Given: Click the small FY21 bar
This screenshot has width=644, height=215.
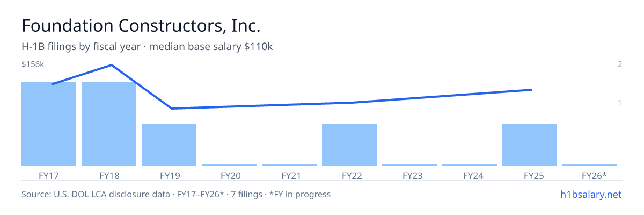Looking at the screenshot, I should [289, 165].
